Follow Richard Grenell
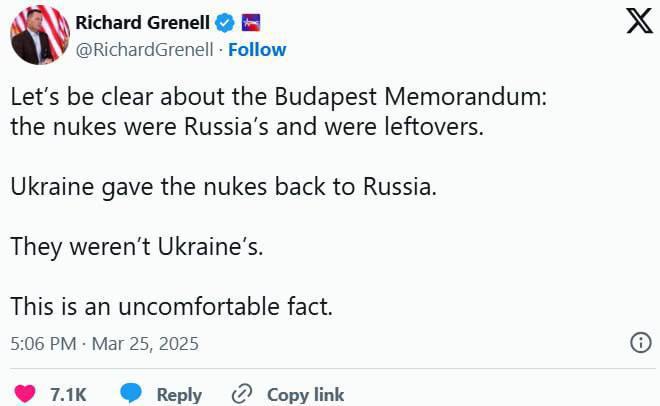The image size is (660, 406). 257,49
